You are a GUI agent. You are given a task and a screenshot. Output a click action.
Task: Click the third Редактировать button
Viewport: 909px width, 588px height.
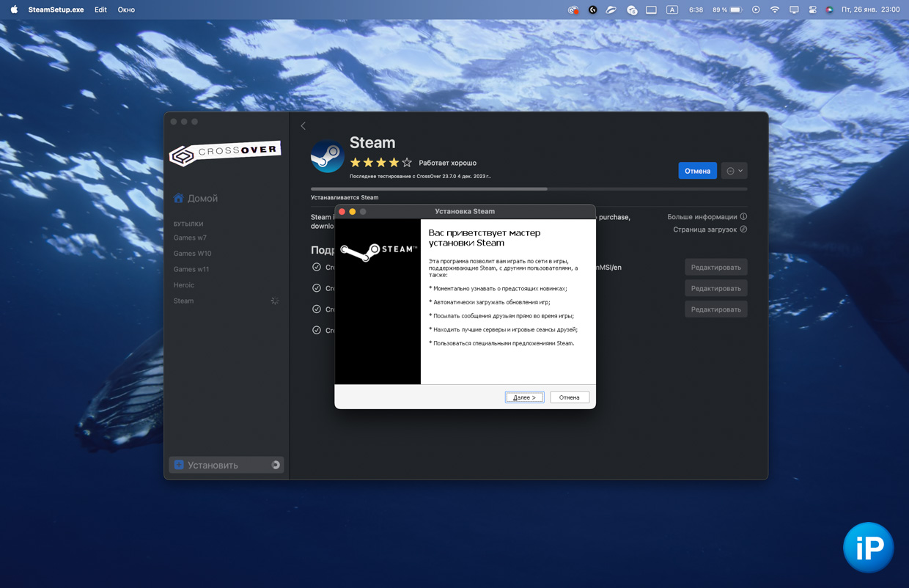716,309
